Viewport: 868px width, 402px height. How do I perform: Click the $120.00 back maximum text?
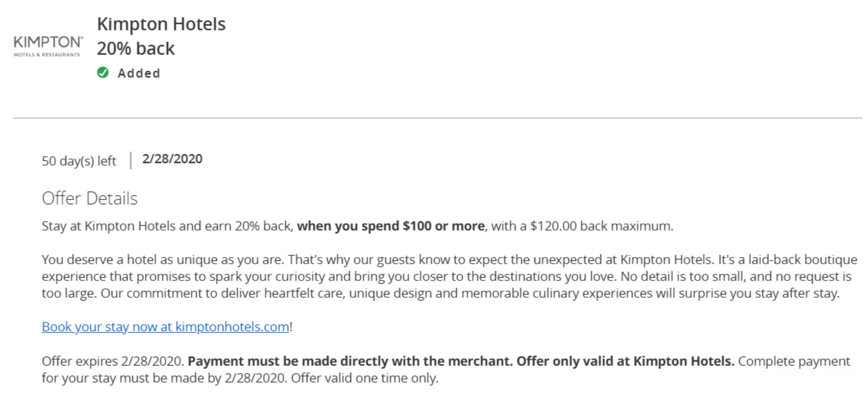(x=601, y=226)
